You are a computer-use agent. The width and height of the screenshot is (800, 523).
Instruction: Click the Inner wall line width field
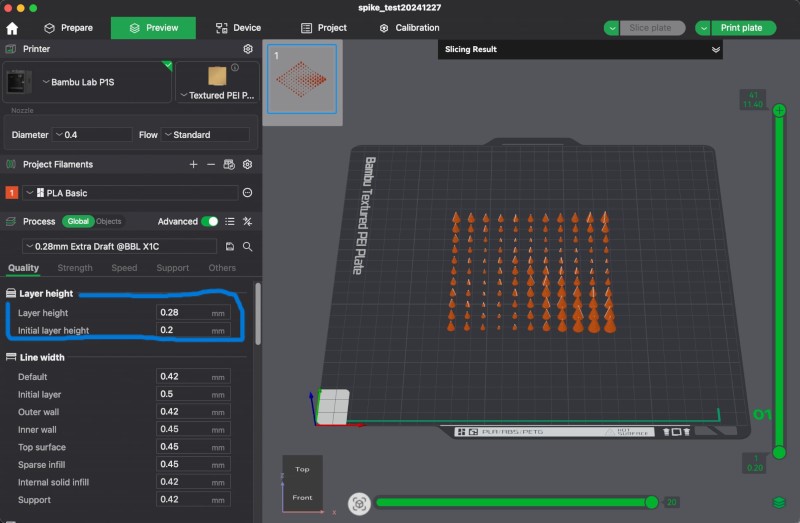click(193, 429)
